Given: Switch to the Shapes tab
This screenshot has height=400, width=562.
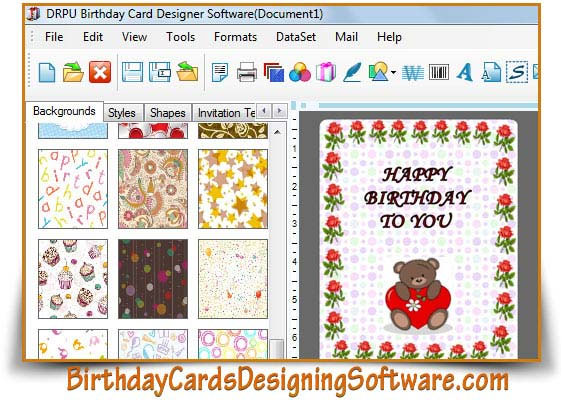Looking at the screenshot, I should click(167, 113).
